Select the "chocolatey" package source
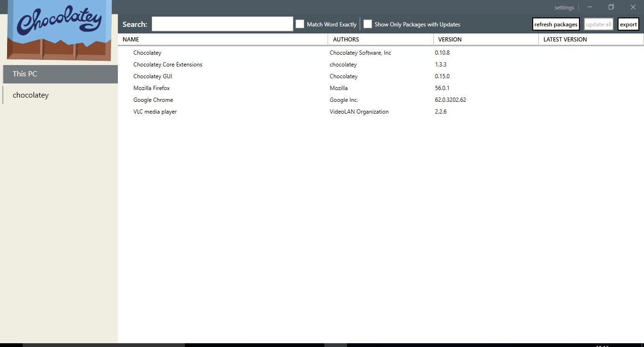This screenshot has width=644, height=347. pyautogui.click(x=30, y=95)
